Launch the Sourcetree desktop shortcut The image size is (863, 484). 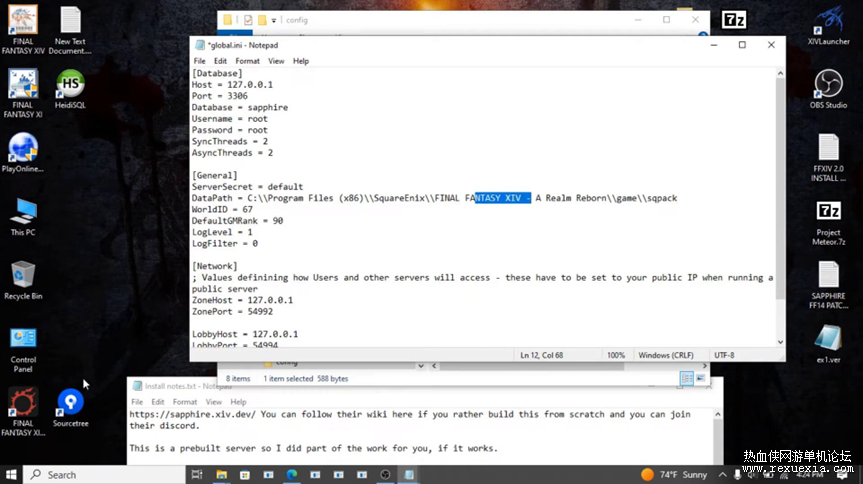point(70,408)
